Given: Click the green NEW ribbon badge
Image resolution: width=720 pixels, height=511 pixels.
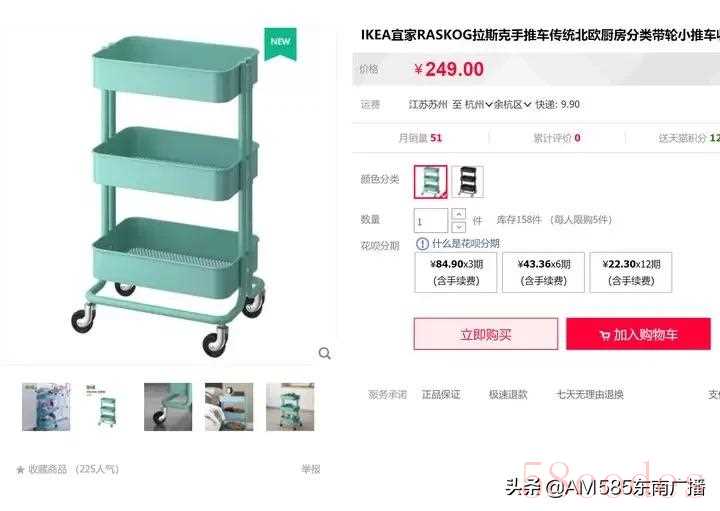Looking at the screenshot, I should [x=280, y=44].
